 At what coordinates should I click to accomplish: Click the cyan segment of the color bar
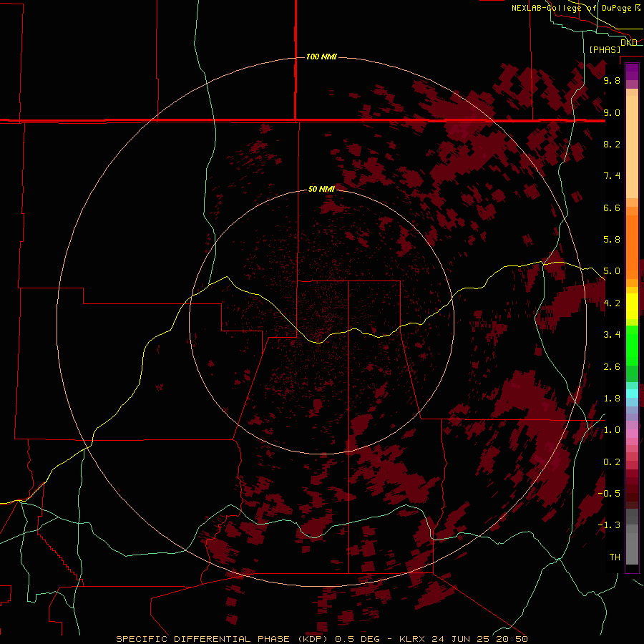pyautogui.click(x=632, y=394)
